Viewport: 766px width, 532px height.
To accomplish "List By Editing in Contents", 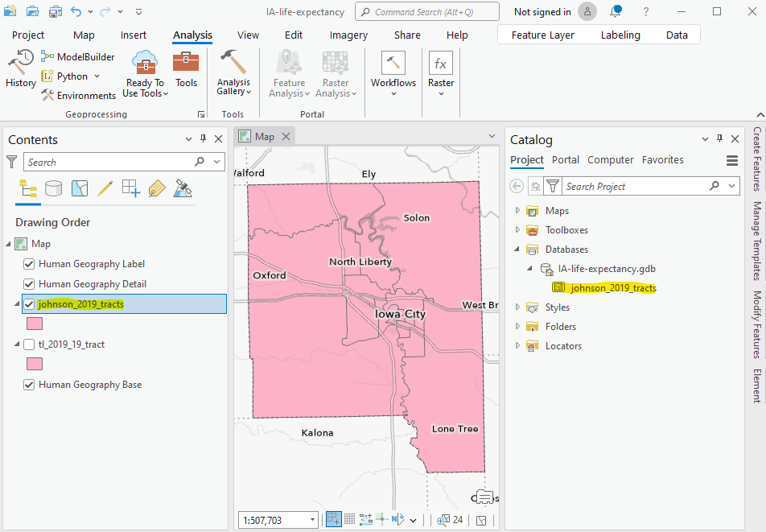I will [105, 188].
